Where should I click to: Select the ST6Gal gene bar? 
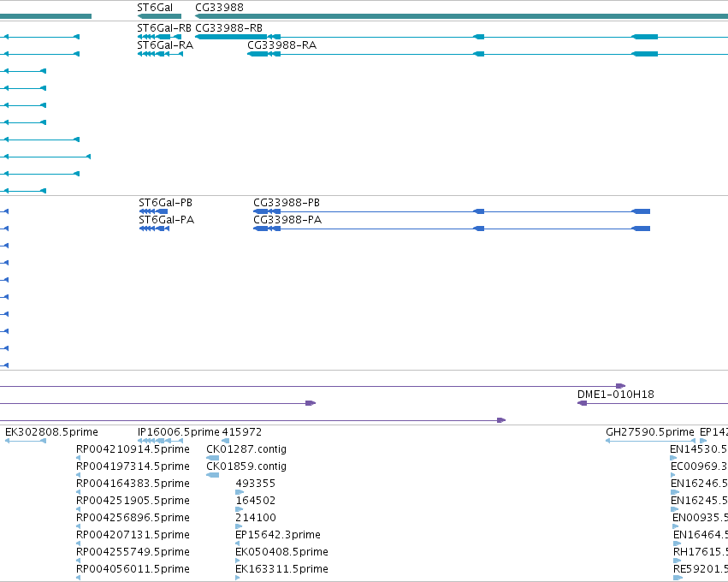(x=159, y=16)
